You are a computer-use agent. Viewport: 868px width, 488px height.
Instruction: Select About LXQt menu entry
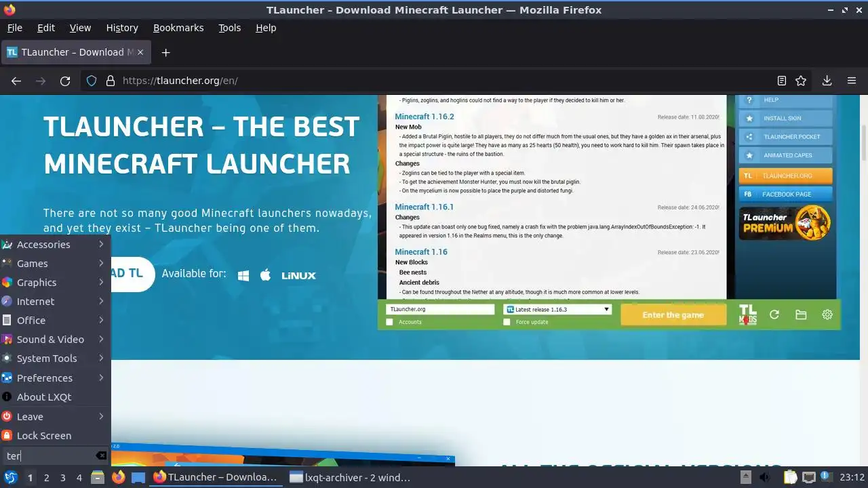tap(55, 396)
